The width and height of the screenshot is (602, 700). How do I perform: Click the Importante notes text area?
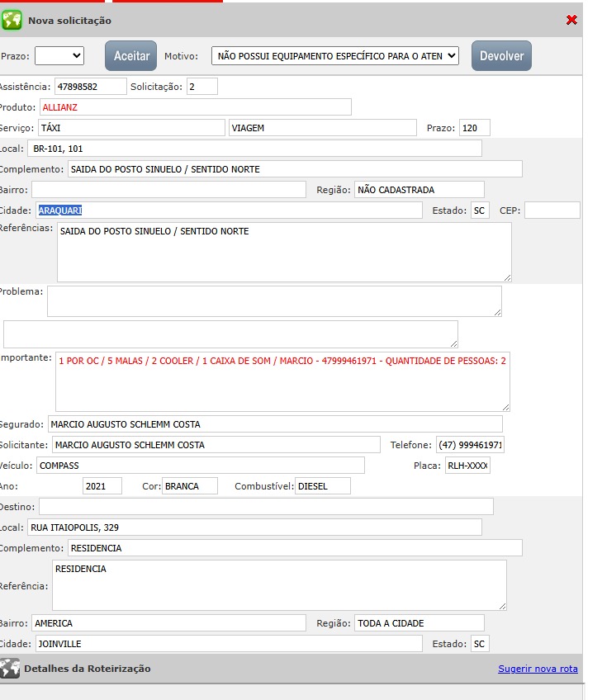coord(282,381)
